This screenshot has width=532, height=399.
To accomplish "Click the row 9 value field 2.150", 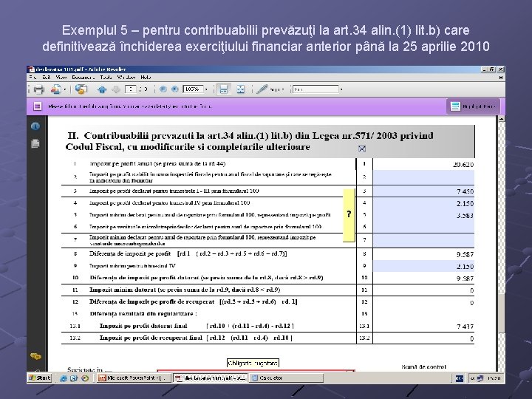I will 423,266.
